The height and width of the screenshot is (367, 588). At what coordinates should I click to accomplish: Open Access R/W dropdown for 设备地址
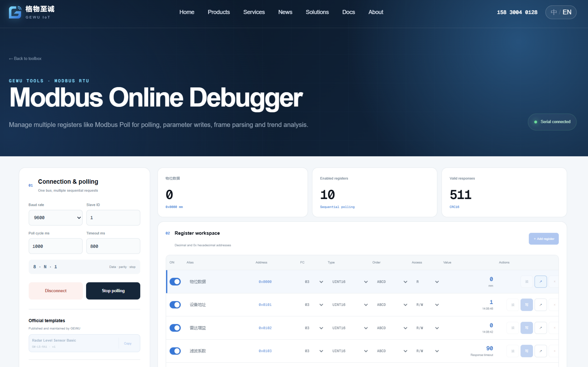point(427,305)
